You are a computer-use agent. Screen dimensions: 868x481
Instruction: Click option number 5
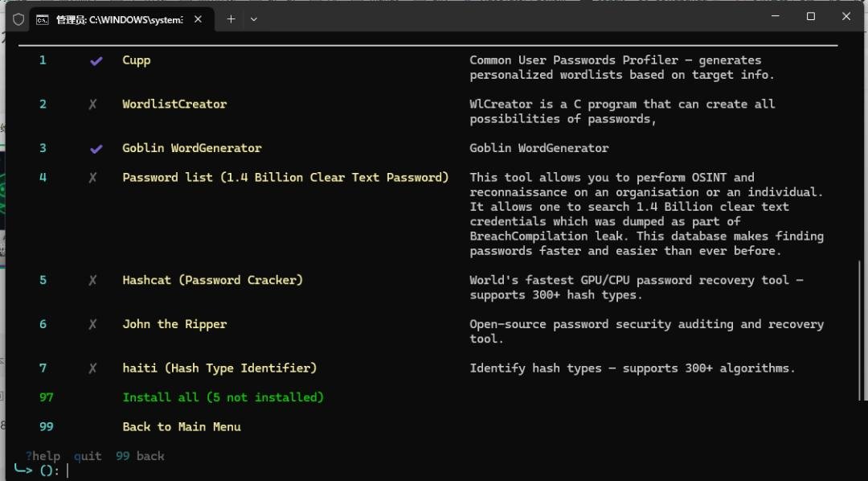pos(43,280)
